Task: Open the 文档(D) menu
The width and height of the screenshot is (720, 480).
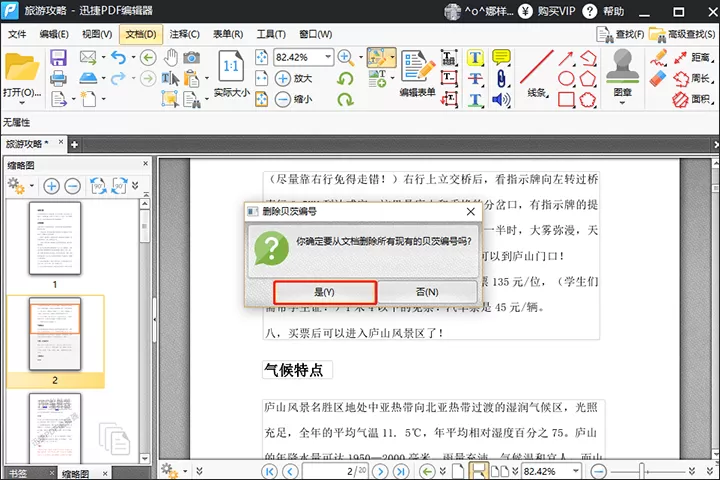Action: 141,34
